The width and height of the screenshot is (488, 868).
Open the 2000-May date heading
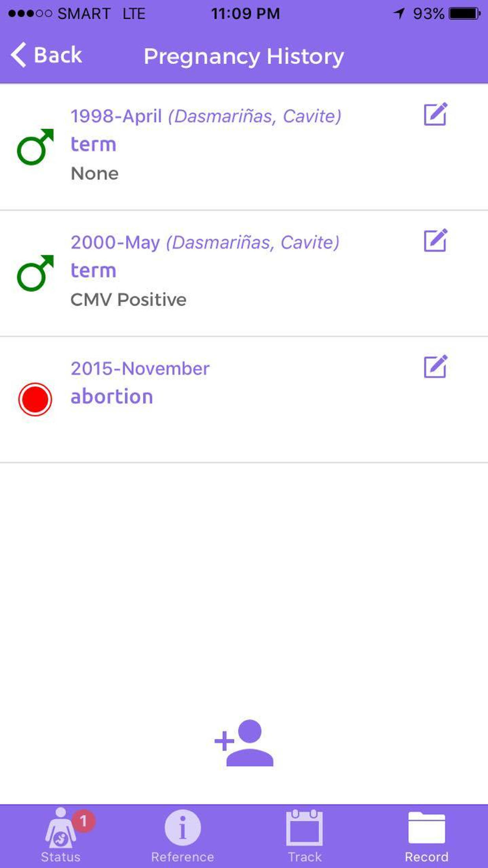click(x=115, y=242)
